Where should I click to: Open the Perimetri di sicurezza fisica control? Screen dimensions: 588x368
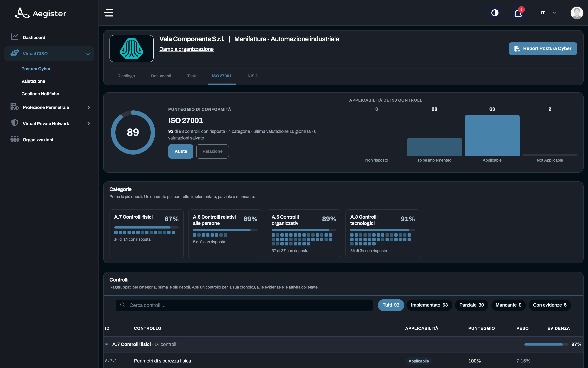(x=162, y=361)
